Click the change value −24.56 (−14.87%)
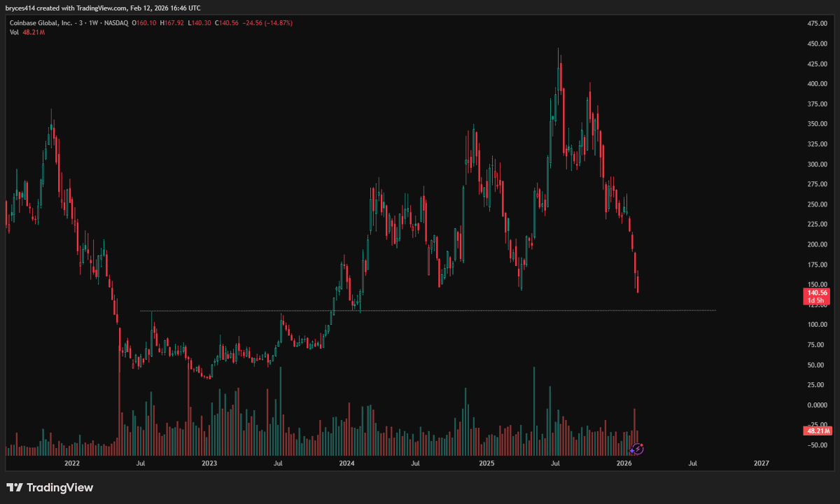Image resolution: width=840 pixels, height=504 pixels. coord(267,23)
